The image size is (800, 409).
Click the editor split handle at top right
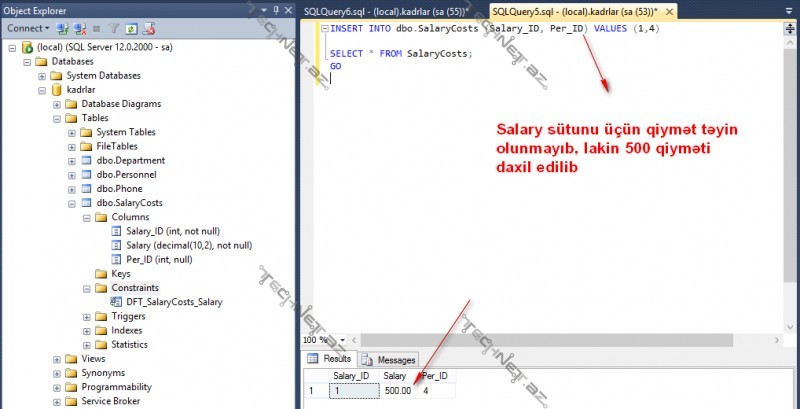(790, 29)
